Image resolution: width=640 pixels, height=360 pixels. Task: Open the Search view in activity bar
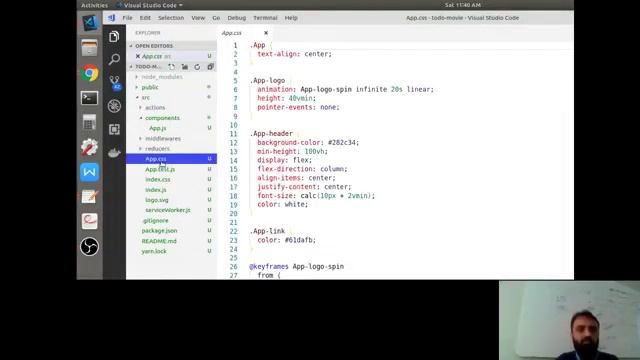pyautogui.click(x=114, y=60)
